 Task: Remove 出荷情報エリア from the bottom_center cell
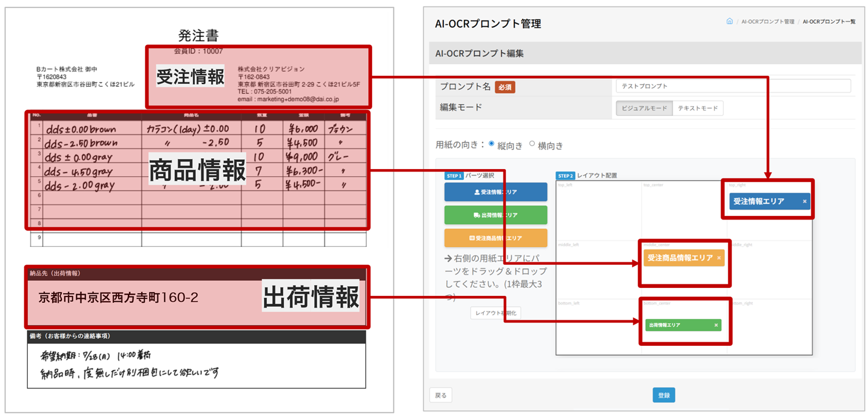[716, 325]
